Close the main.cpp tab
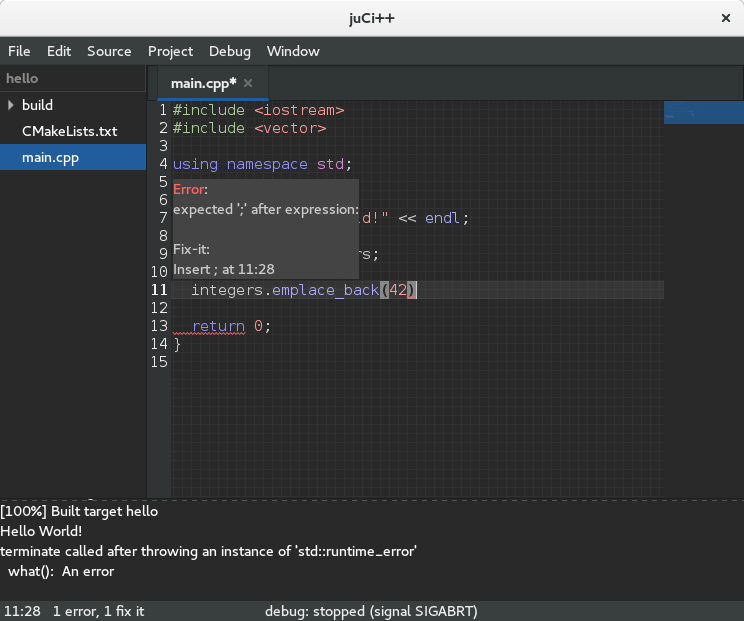The width and height of the screenshot is (744, 621). pyautogui.click(x=248, y=83)
